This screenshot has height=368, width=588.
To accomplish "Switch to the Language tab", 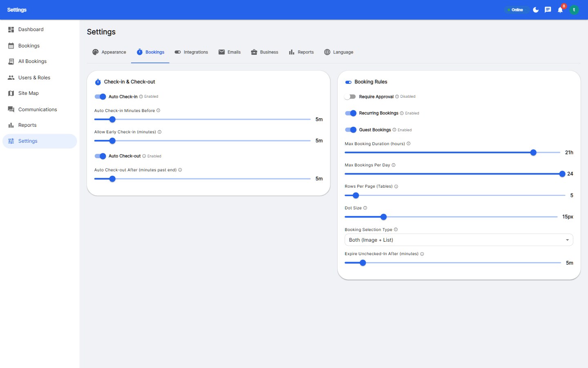I will click(339, 52).
